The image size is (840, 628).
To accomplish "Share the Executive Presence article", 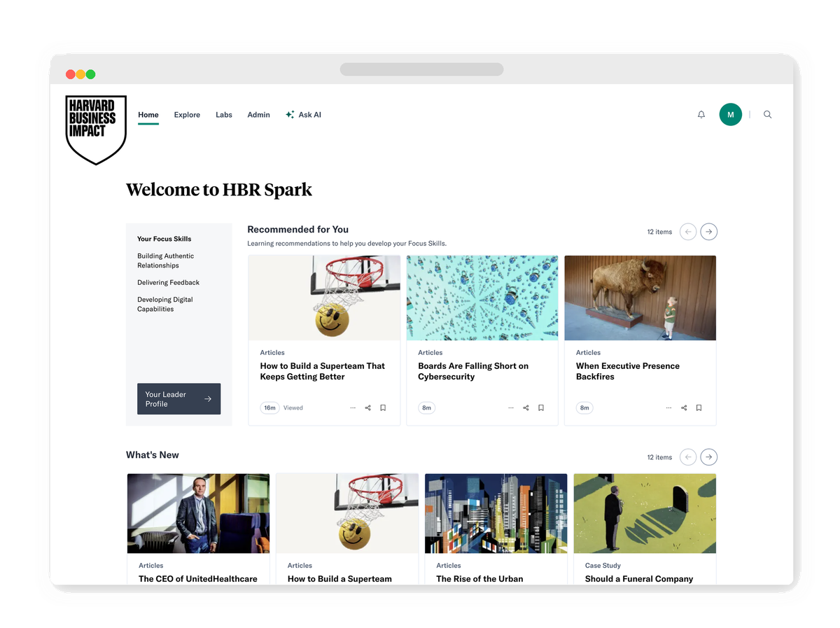I will tap(684, 407).
